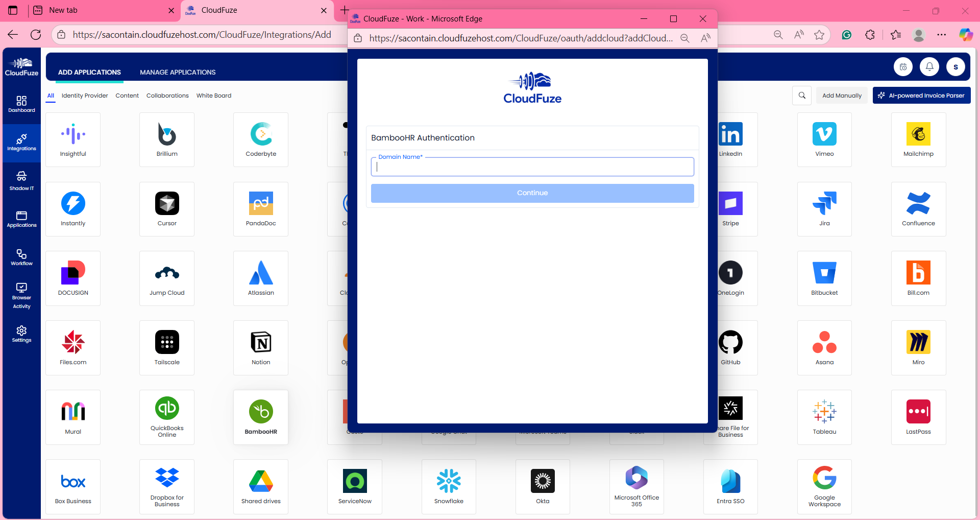Filter by Identity Provider
The image size is (980, 520).
coord(85,96)
